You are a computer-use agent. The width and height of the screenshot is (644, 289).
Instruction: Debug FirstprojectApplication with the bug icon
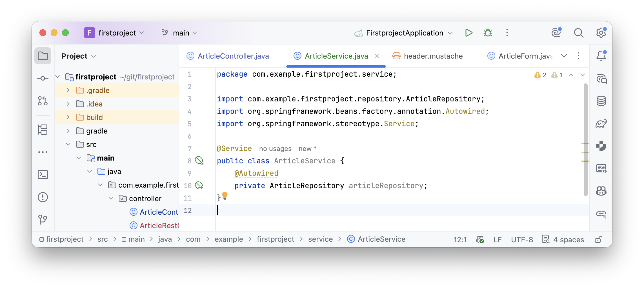tap(488, 33)
